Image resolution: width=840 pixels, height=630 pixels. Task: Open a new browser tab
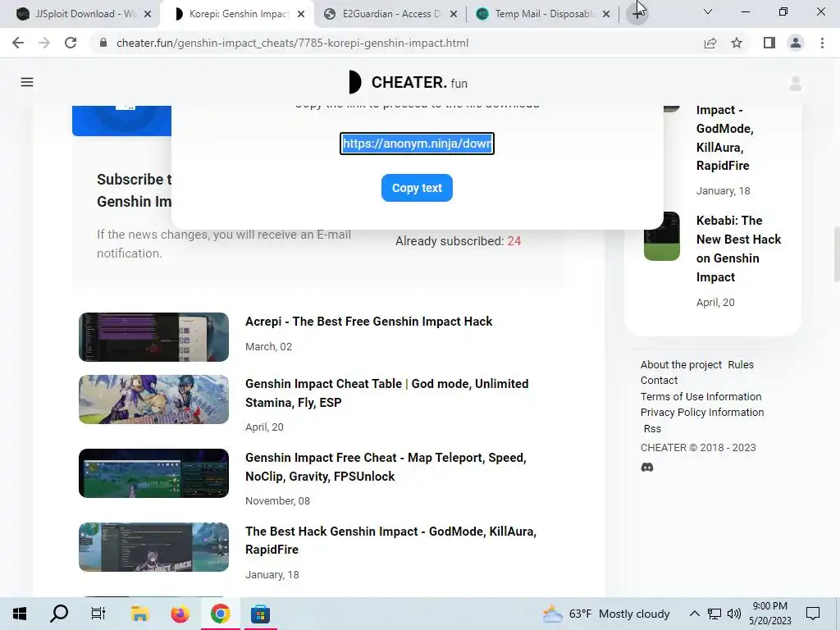click(x=637, y=13)
